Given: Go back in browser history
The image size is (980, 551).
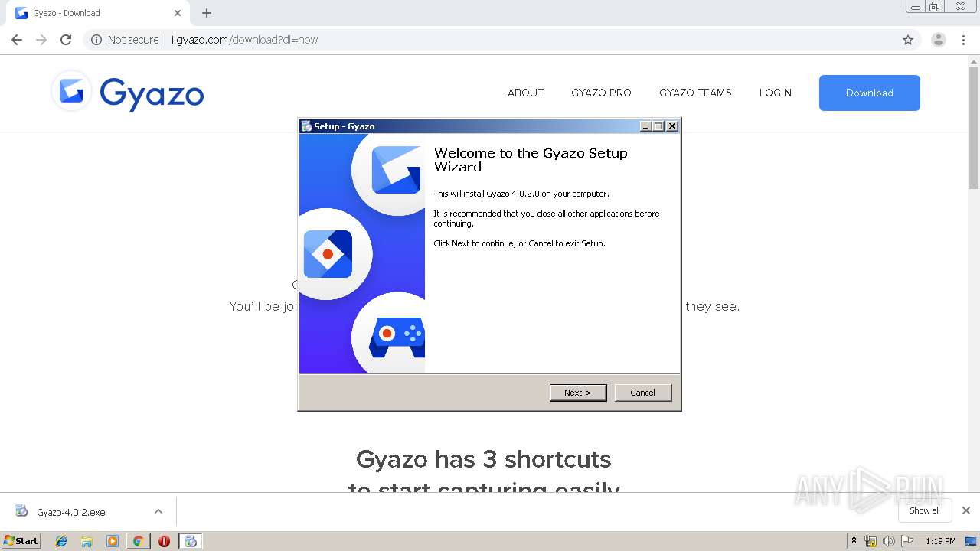Looking at the screenshot, I should pyautogui.click(x=17, y=40).
